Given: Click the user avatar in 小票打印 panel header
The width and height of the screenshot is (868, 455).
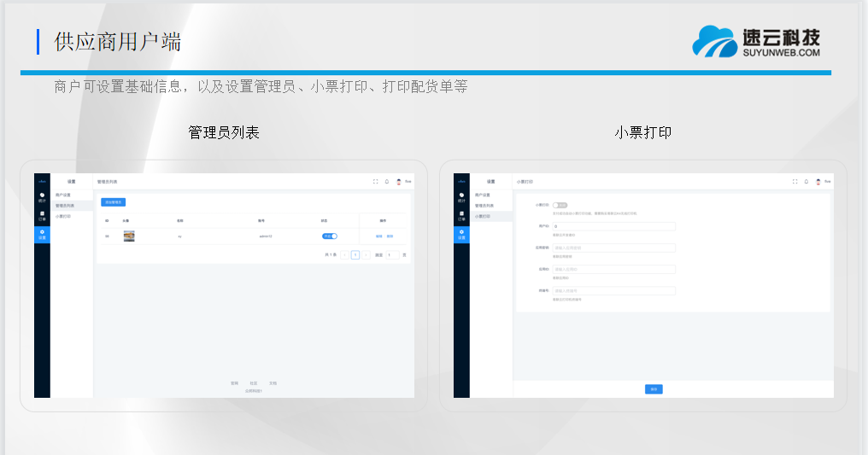Looking at the screenshot, I should click(818, 182).
